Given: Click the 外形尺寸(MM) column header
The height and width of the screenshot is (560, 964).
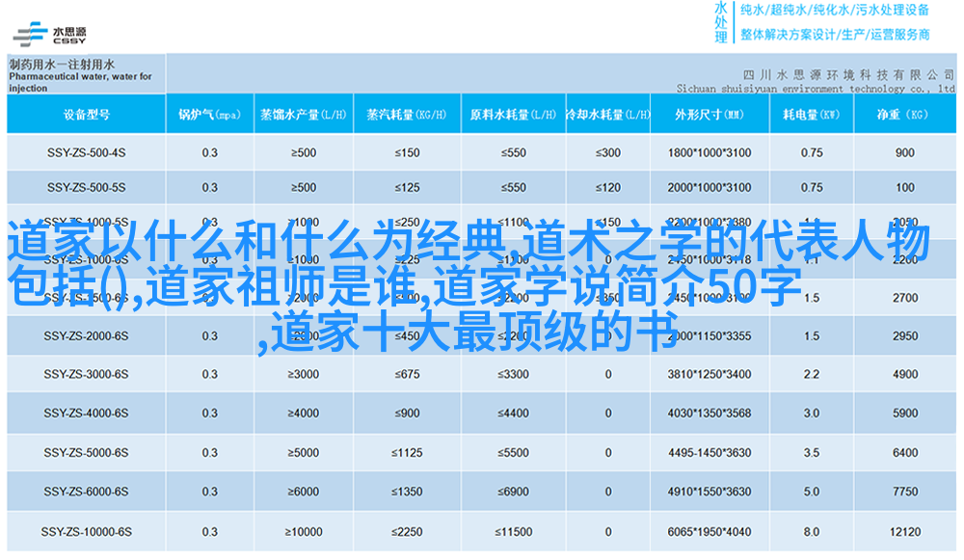Looking at the screenshot, I should pyautogui.click(x=709, y=115).
